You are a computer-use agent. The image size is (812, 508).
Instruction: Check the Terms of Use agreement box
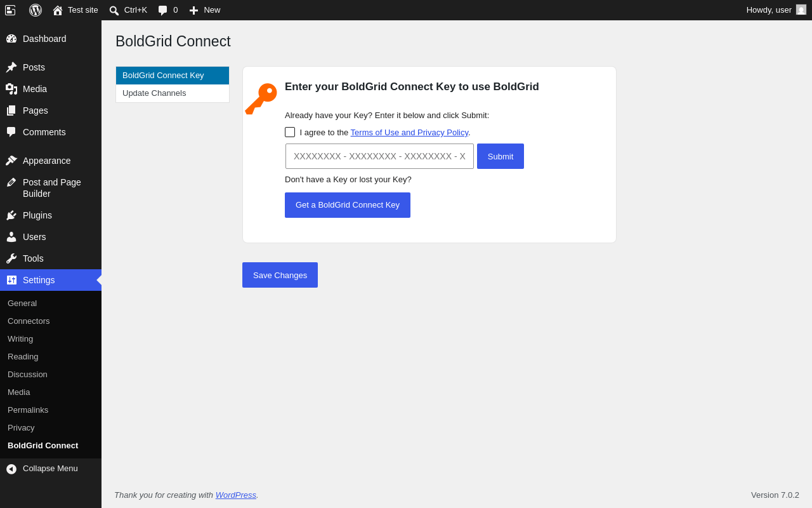click(x=290, y=132)
